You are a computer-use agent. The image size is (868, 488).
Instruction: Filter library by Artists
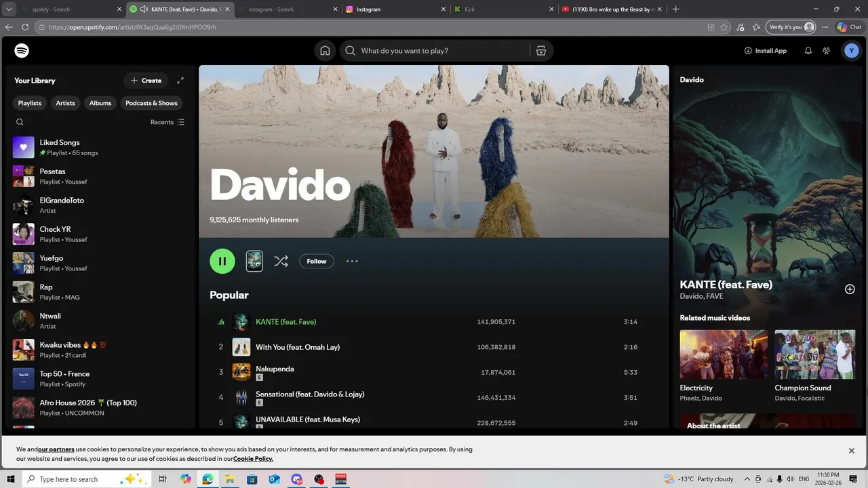click(x=65, y=103)
